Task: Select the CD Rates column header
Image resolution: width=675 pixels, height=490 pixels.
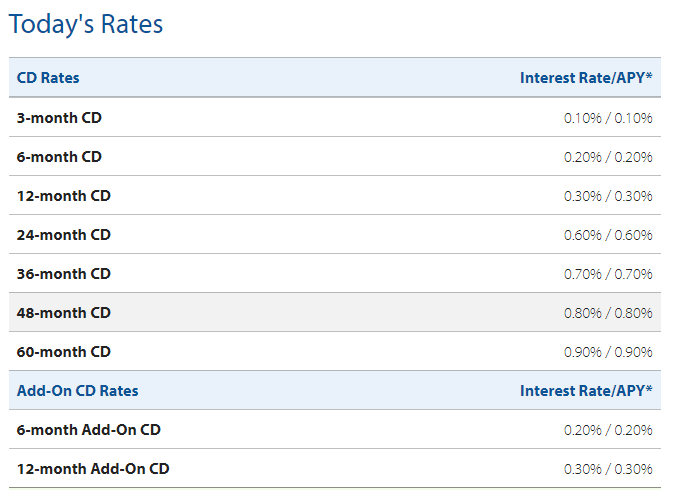Action: [x=48, y=78]
